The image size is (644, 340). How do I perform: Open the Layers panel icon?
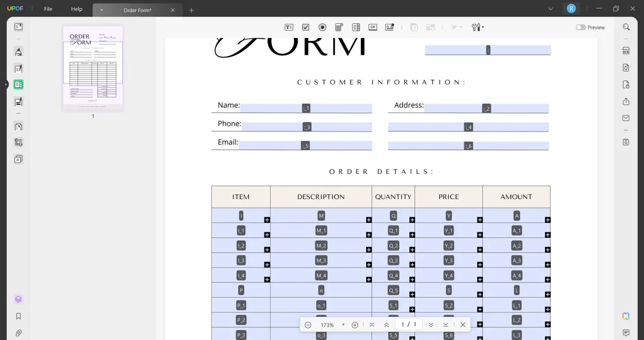(18, 299)
